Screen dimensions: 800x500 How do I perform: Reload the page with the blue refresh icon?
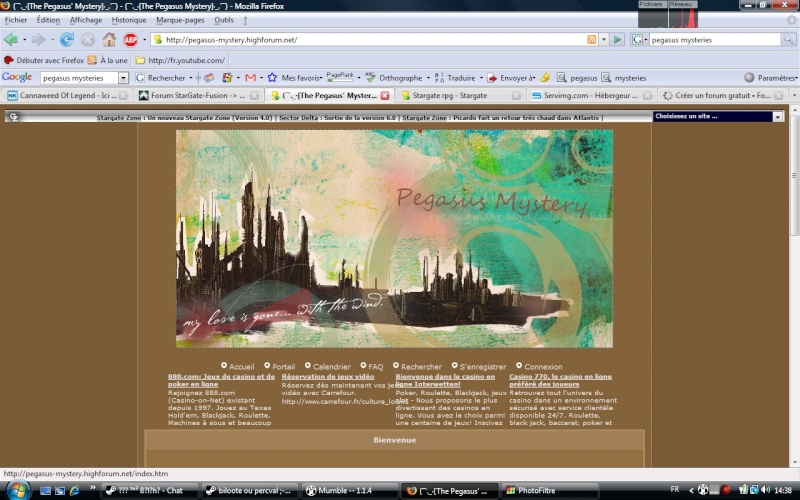(67, 39)
